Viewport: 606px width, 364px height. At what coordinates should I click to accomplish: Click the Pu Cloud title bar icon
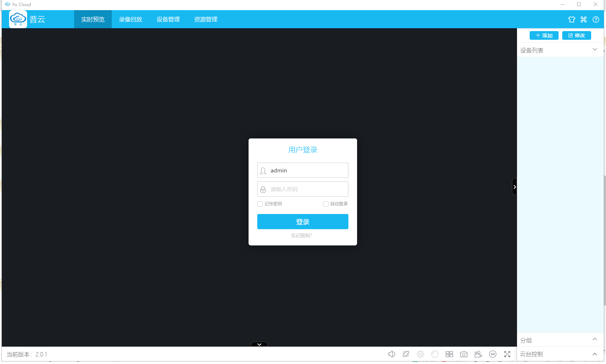[x=8, y=4]
